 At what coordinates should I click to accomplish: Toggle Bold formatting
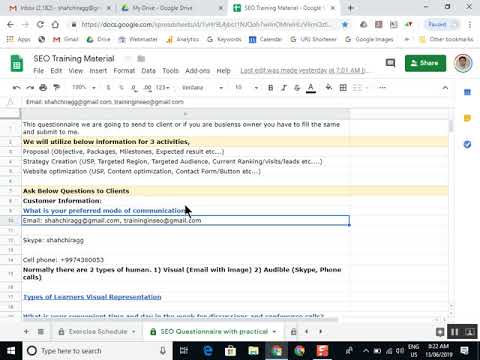click(271, 88)
